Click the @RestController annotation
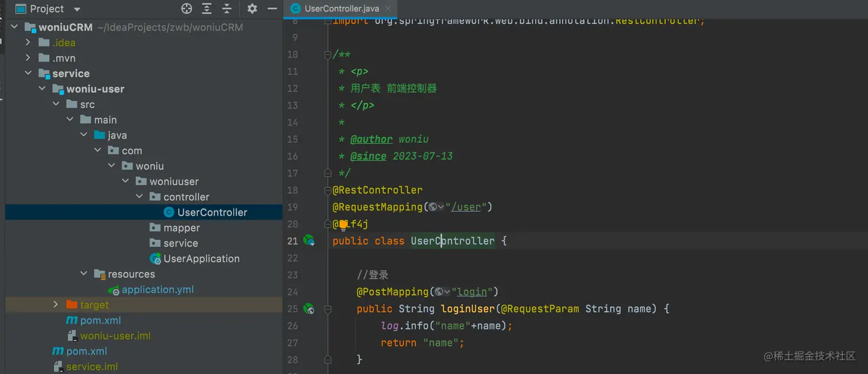The width and height of the screenshot is (868, 374). point(377,190)
